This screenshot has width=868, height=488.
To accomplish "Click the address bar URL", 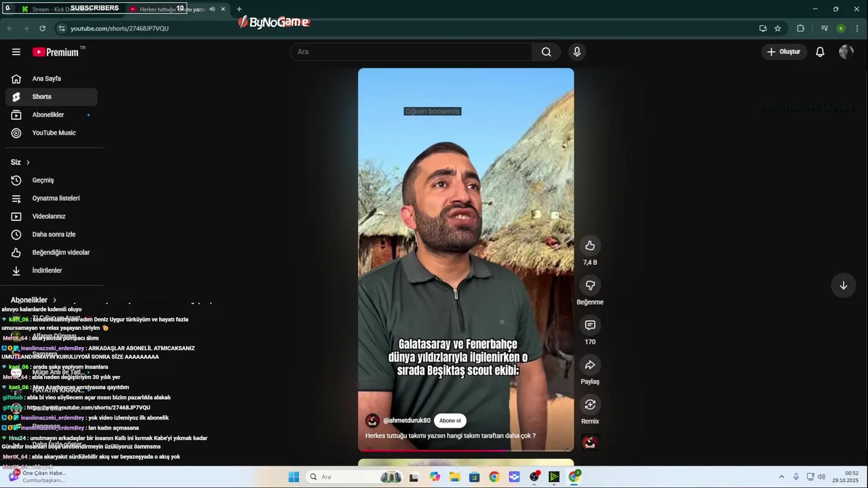I will [x=119, y=28].
